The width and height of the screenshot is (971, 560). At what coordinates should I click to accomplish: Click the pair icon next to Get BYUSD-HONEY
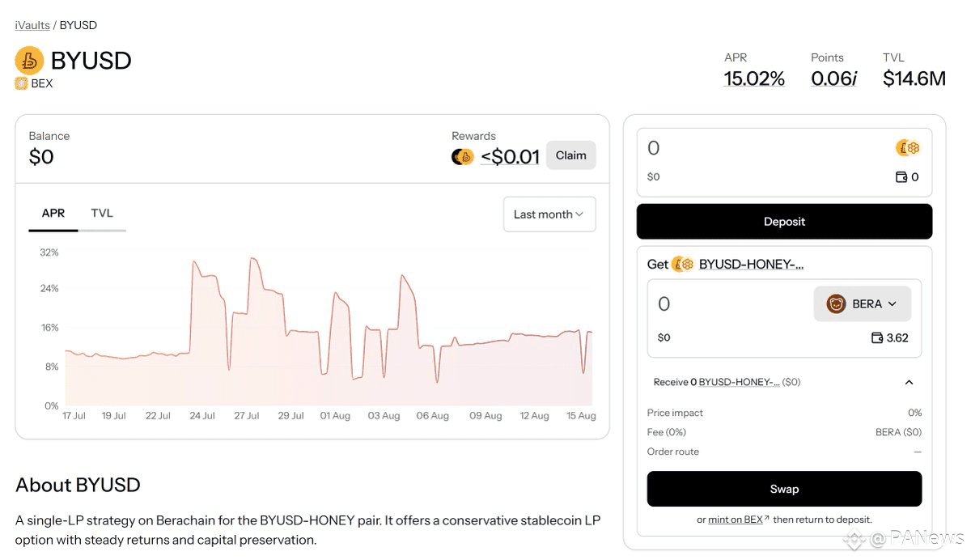(683, 264)
